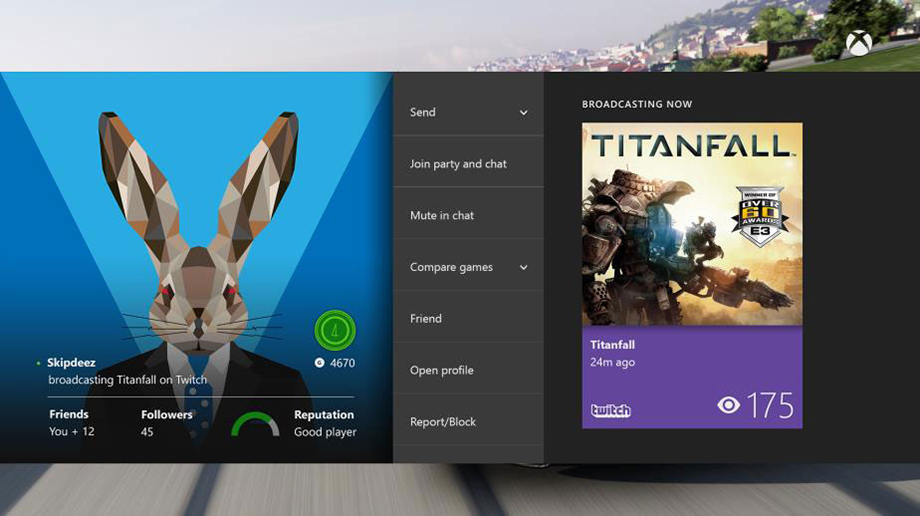The width and height of the screenshot is (920, 516).
Task: Click the Skipdeez gamertag name
Action: click(x=71, y=363)
